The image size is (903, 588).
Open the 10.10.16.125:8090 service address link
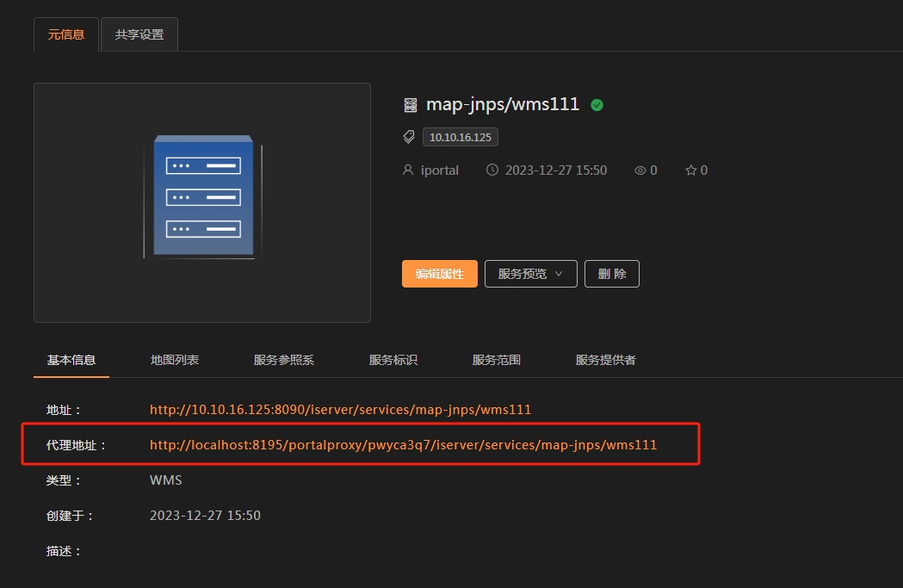[340, 410]
